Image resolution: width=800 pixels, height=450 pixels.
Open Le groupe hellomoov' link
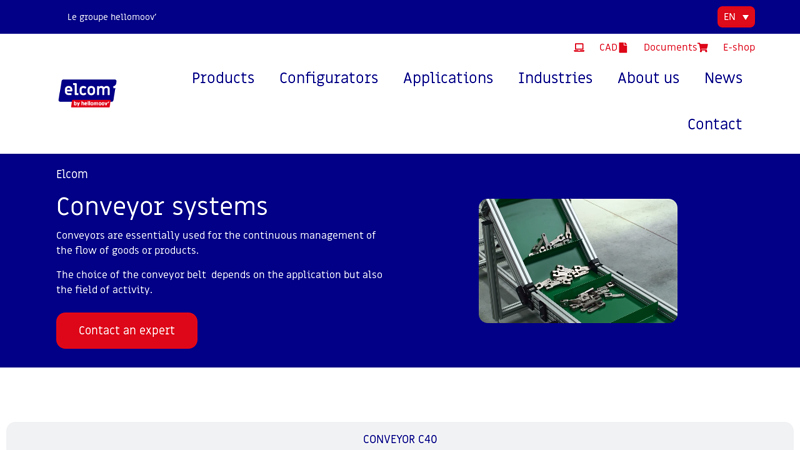click(112, 17)
